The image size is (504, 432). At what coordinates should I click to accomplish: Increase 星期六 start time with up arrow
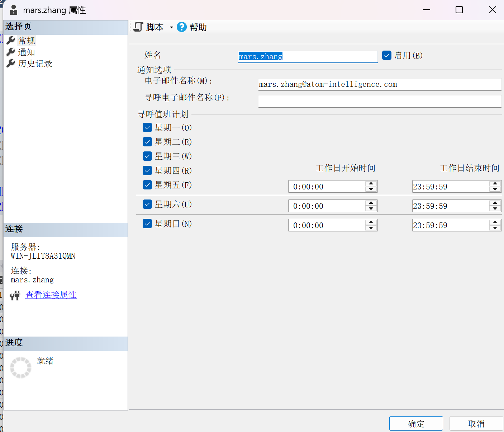point(371,203)
